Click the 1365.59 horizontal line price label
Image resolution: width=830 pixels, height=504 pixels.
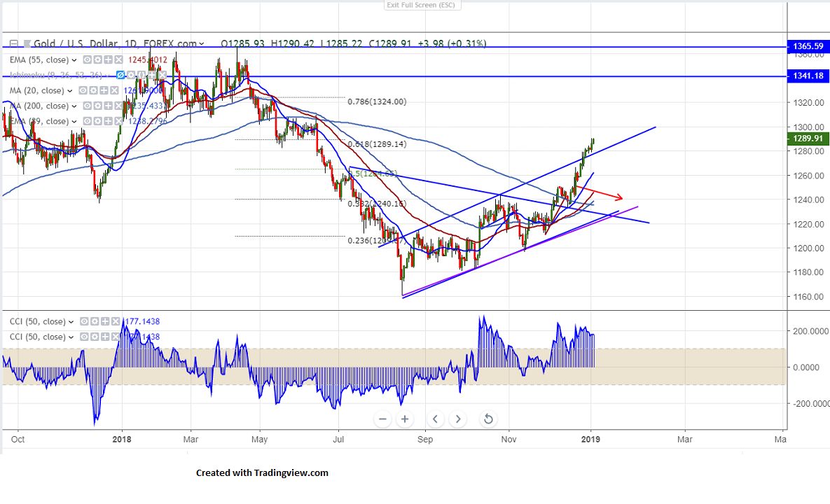808,46
